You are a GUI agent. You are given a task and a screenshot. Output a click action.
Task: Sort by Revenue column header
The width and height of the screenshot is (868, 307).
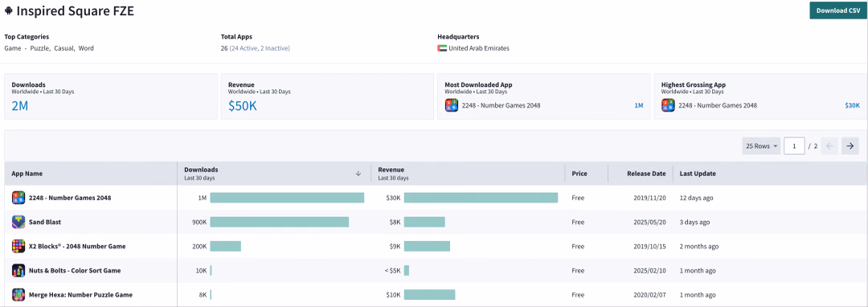[x=391, y=170]
